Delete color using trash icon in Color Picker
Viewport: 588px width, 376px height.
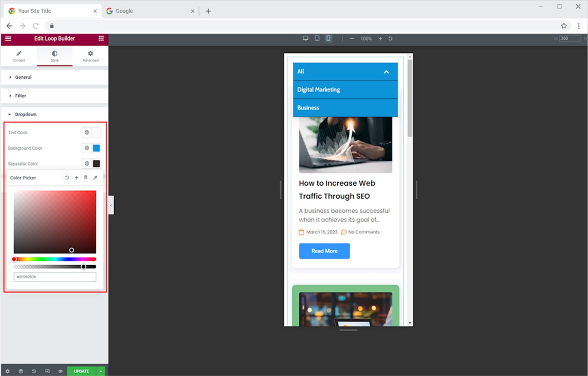pos(86,178)
